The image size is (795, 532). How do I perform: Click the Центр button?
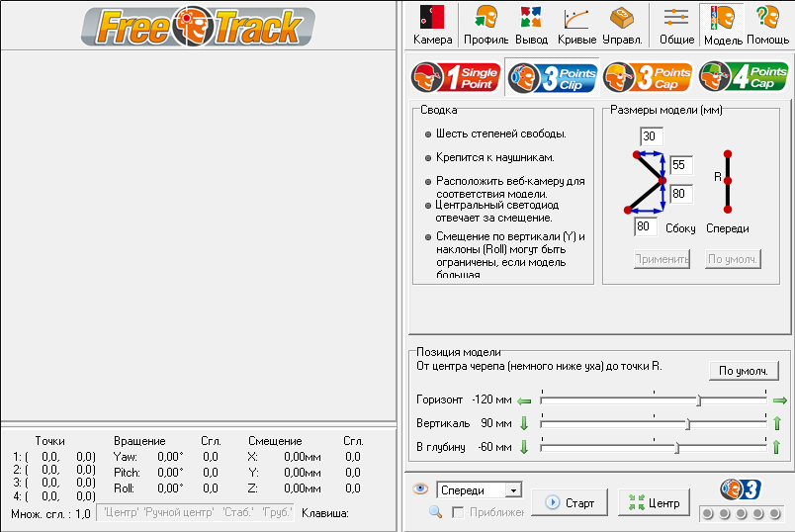click(x=654, y=502)
